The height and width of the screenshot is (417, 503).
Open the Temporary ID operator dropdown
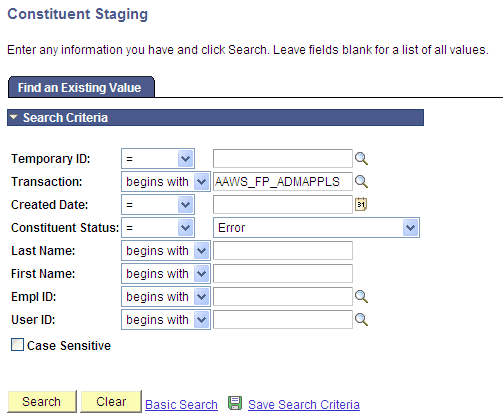click(x=158, y=159)
